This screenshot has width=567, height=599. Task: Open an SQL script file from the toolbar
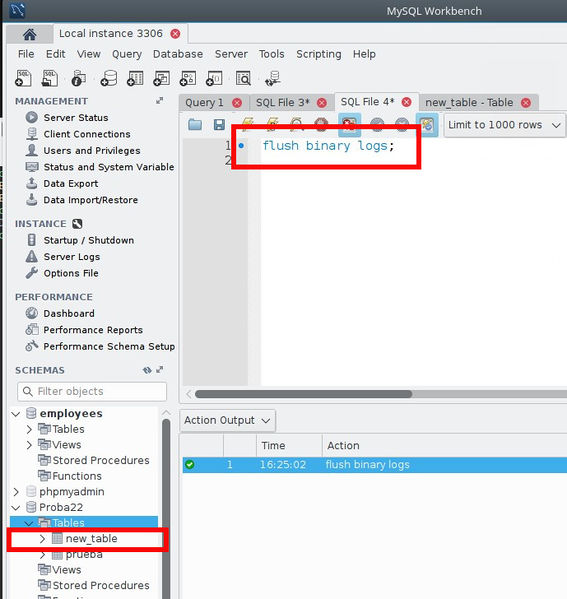point(50,78)
